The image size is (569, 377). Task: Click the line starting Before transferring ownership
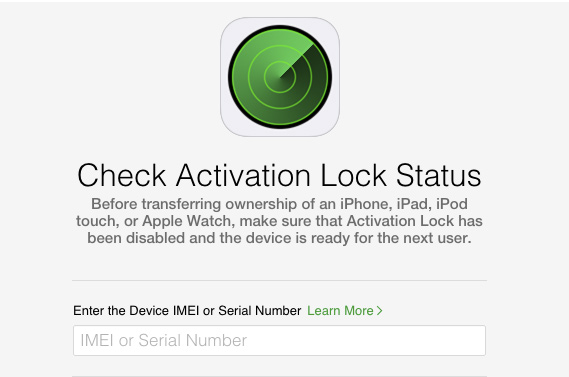click(x=279, y=204)
